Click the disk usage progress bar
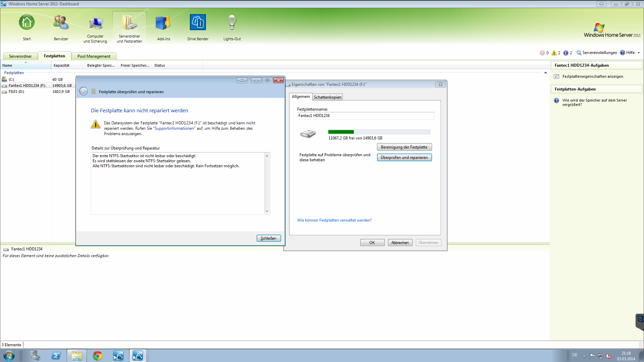The height and width of the screenshot is (362, 644). [x=379, y=132]
